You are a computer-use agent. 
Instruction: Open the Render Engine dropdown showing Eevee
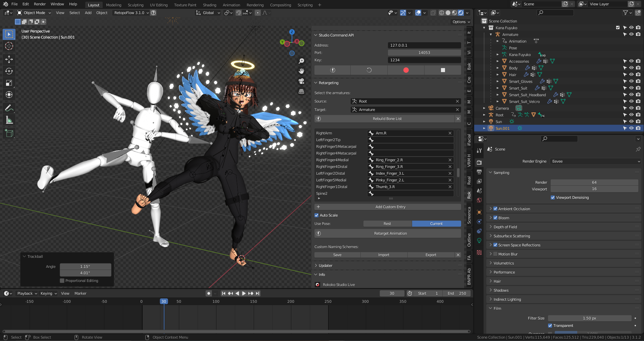coord(595,161)
